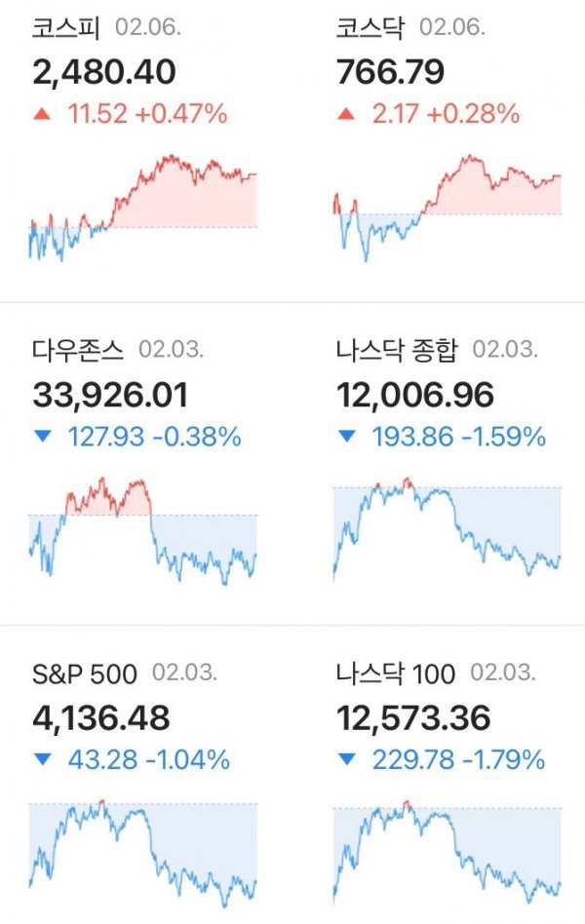Tap the 나스닥 100 value 12,573.36
This screenshot has height=924, width=585.
coord(413,717)
